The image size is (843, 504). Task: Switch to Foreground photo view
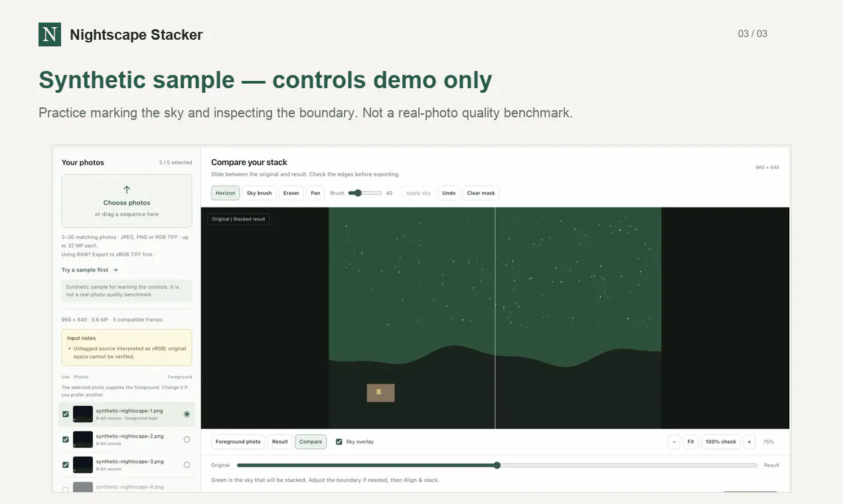click(x=238, y=442)
